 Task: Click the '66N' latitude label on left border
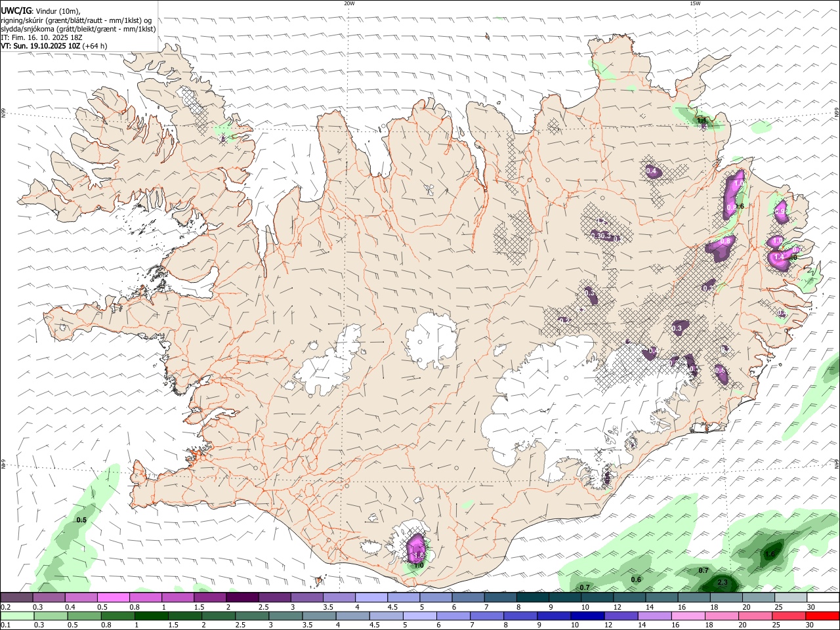tap(3, 113)
